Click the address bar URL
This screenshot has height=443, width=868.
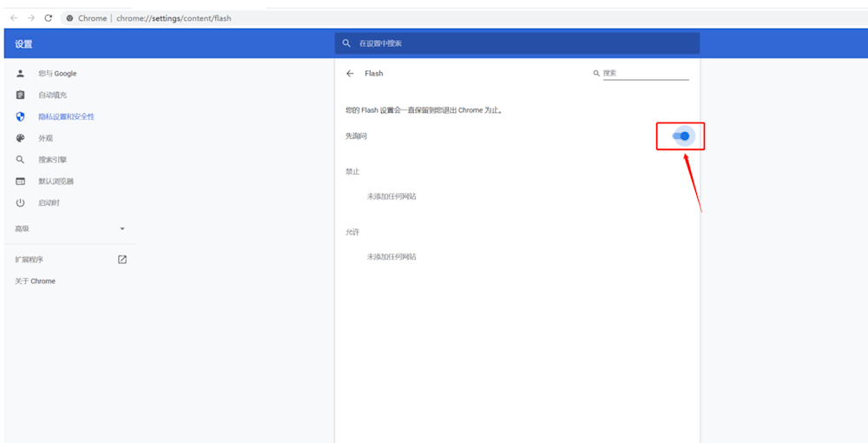coord(174,18)
